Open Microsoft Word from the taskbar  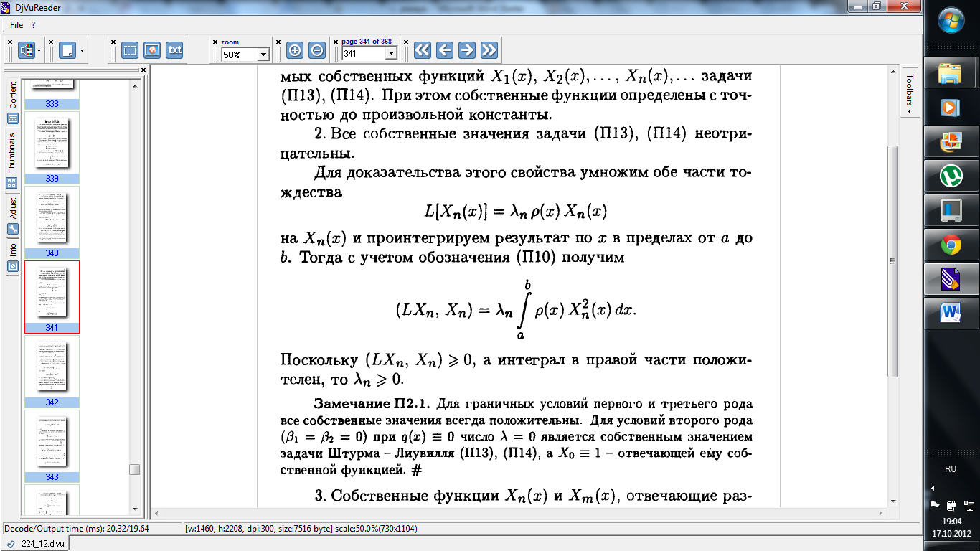pyautogui.click(x=951, y=314)
